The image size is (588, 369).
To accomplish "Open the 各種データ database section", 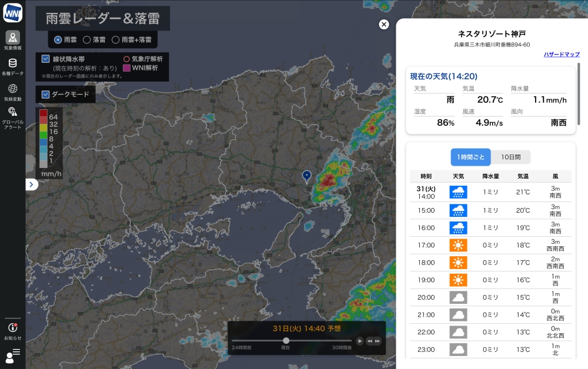I will click(x=12, y=66).
